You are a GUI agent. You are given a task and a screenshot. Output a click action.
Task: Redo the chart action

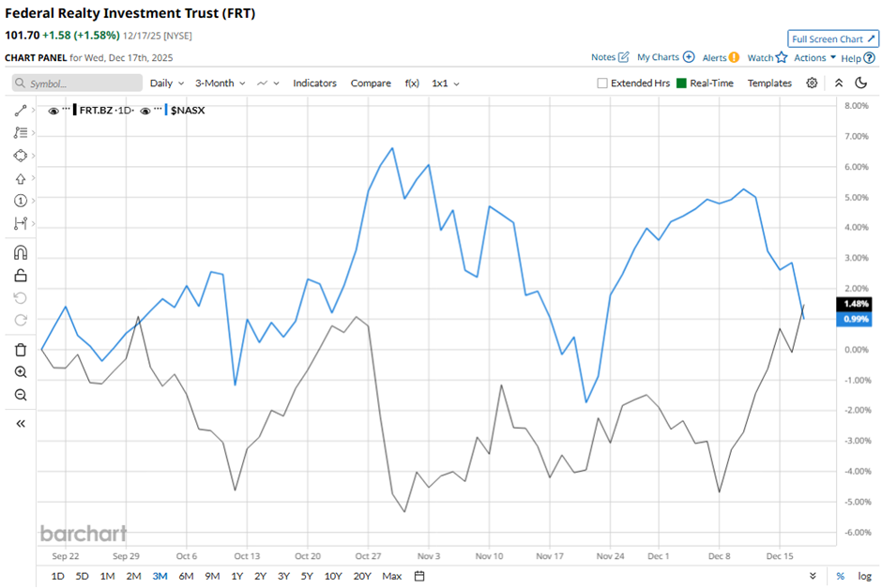pyautogui.click(x=21, y=321)
